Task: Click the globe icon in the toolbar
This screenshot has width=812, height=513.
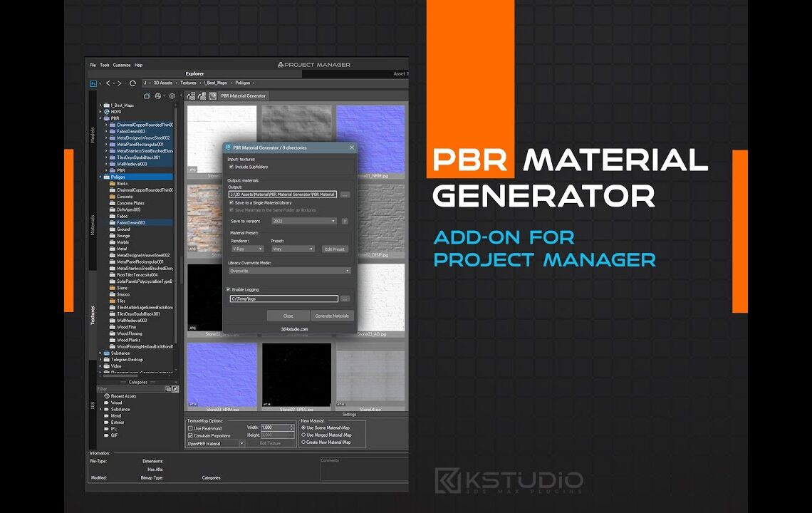Action: pyautogui.click(x=158, y=95)
